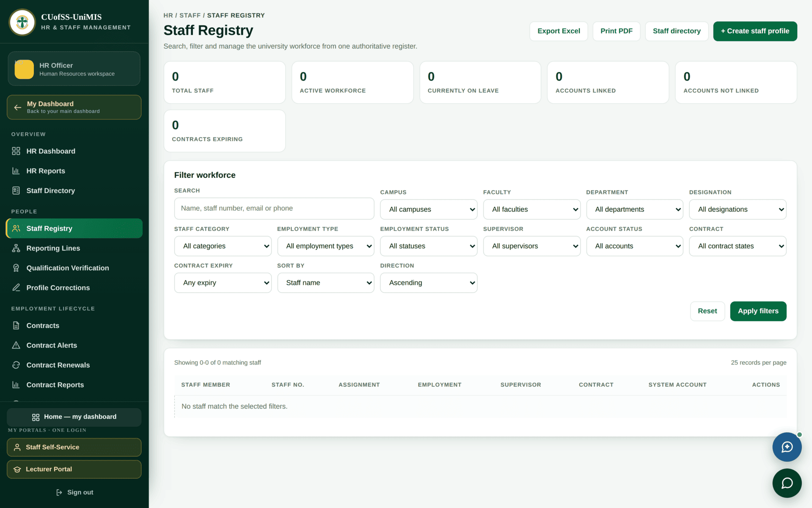Open the Designation dropdown
The image size is (812, 508).
[738, 210]
